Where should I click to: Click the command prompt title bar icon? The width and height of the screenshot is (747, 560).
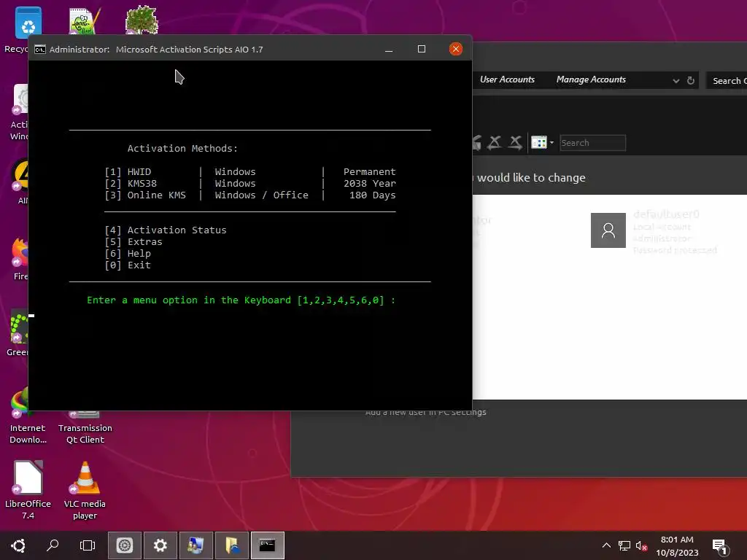coord(40,50)
